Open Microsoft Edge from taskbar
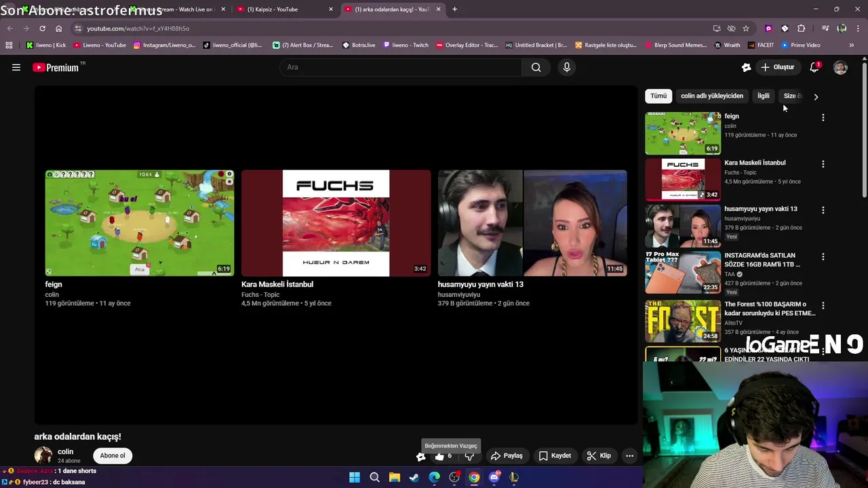Screen dimensions: 868x488 pos(435,477)
